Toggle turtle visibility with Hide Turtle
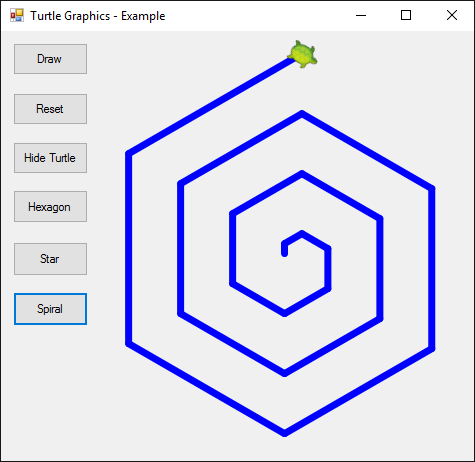Screen dimensions: 475x462 click(x=50, y=158)
